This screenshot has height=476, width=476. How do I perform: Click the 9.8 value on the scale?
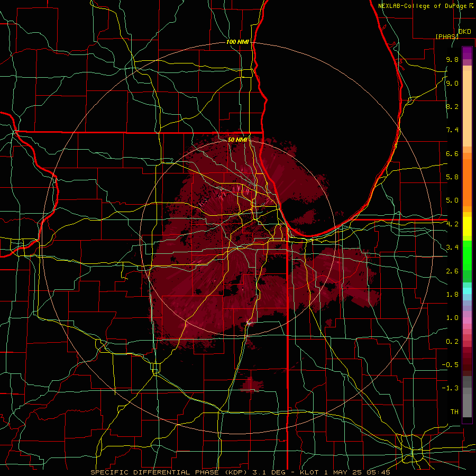(452, 60)
